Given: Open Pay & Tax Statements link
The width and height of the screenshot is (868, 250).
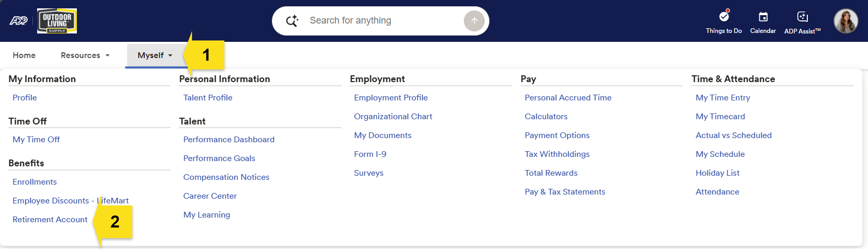Looking at the screenshot, I should 565,192.
